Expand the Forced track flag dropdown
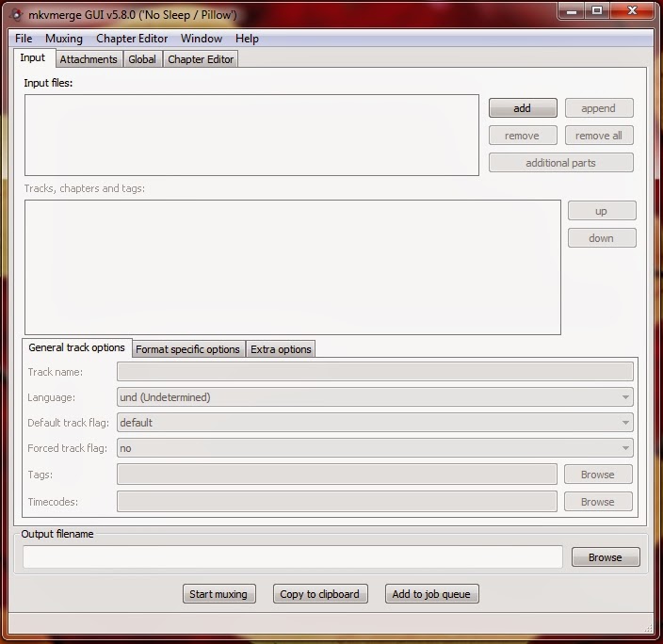Image resolution: width=663 pixels, height=644 pixels. pos(375,448)
